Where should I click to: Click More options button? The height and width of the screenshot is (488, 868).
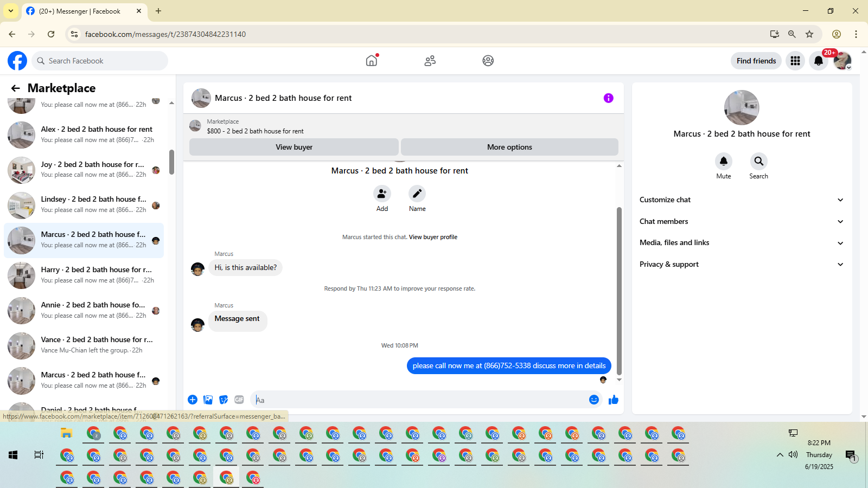pyautogui.click(x=509, y=147)
